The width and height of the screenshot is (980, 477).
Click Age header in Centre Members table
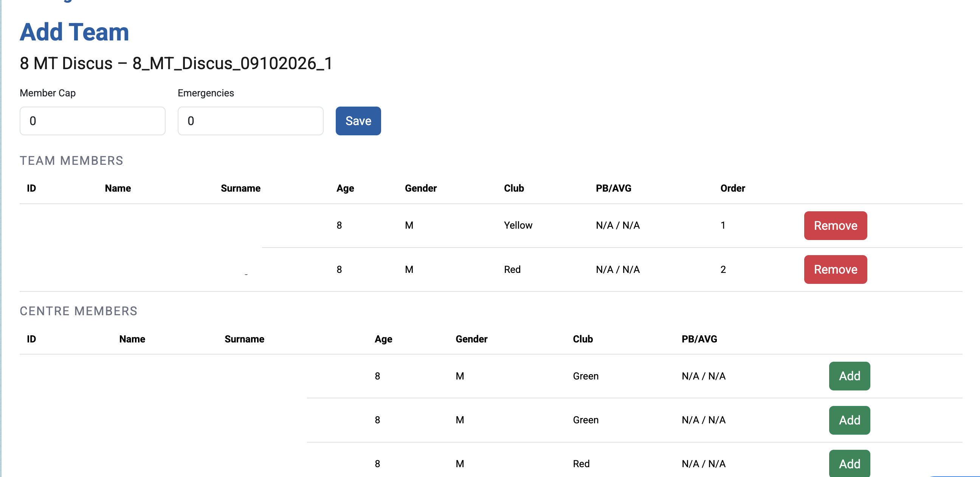click(383, 339)
